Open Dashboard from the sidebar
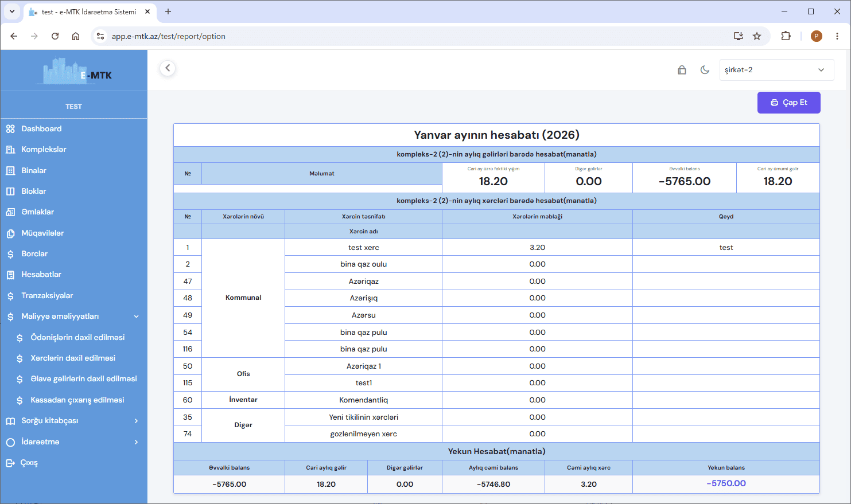Viewport: 851px width, 504px height. coord(41,128)
